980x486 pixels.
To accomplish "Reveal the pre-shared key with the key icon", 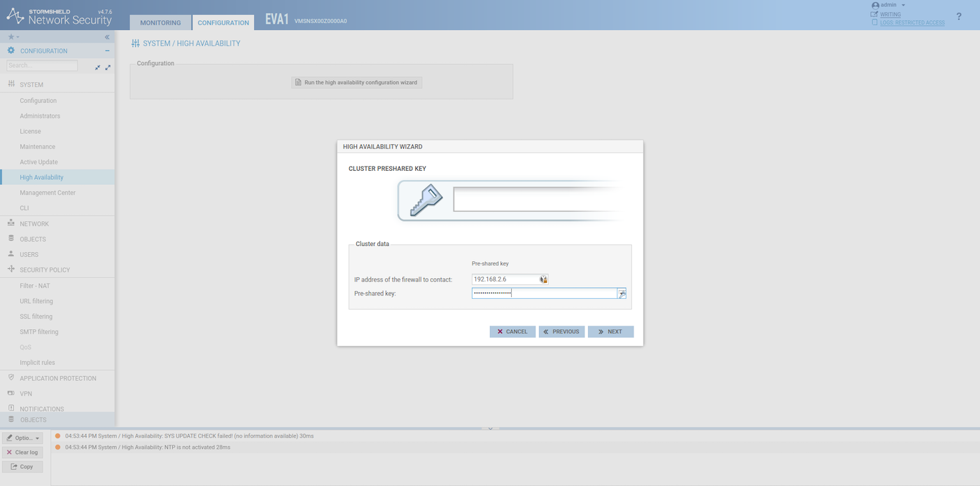I will coord(622,294).
